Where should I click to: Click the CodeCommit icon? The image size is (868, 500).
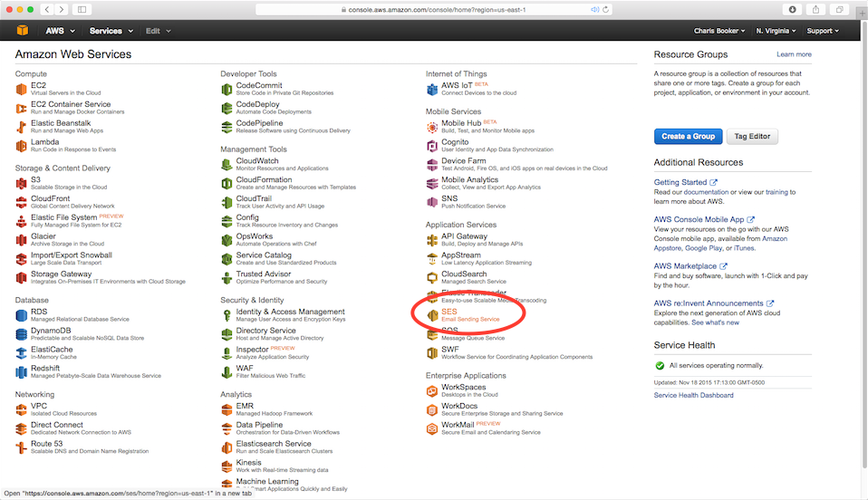point(227,89)
